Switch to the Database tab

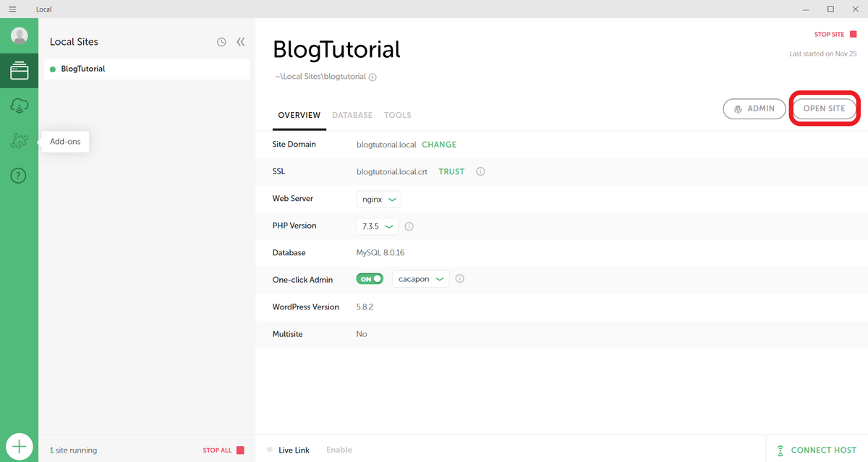pyautogui.click(x=352, y=115)
